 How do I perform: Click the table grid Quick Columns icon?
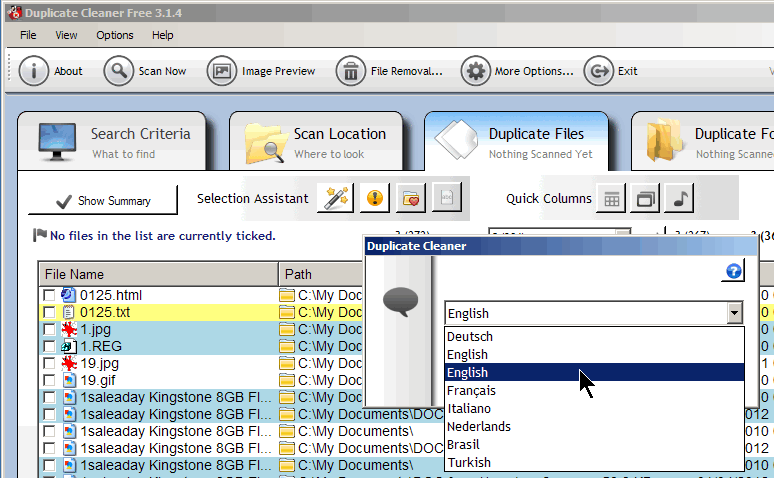pyautogui.click(x=611, y=199)
